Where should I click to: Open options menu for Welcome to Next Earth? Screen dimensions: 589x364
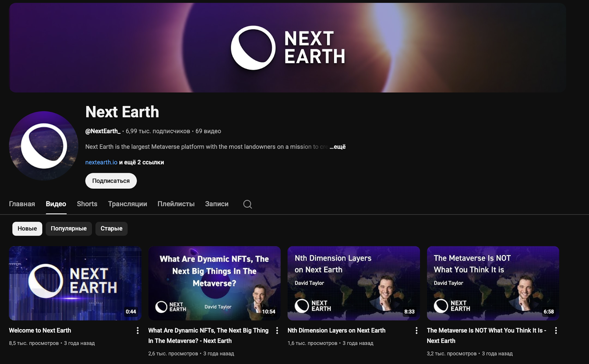pyautogui.click(x=138, y=331)
